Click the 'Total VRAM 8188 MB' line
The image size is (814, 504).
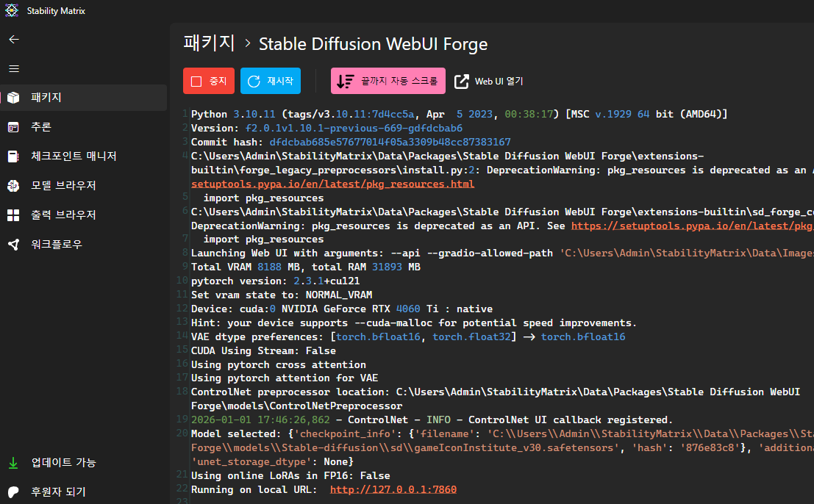pos(306,267)
